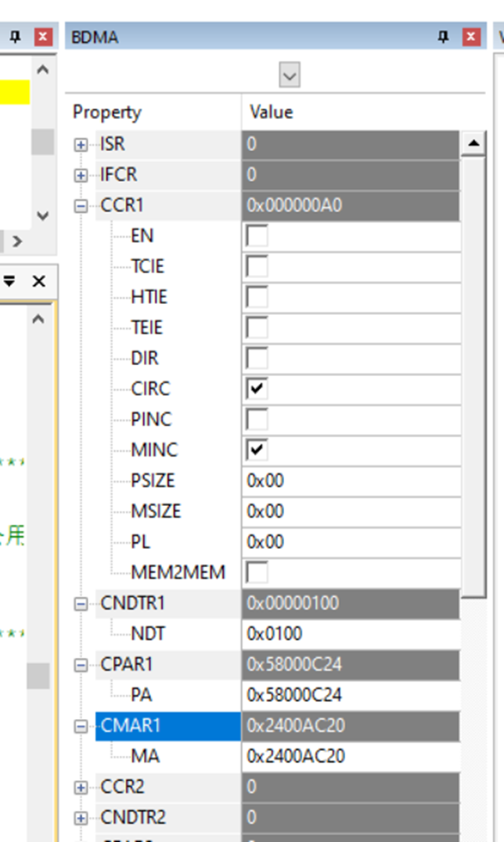Viewport: 504px width, 842px height.
Task: Close the left docked panel
Action: (43, 37)
